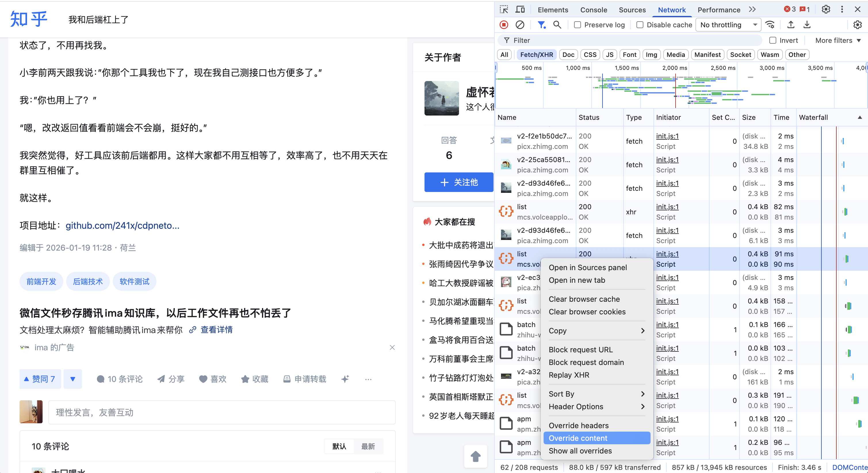Screen dimensions: 868x473
Task: Click the inspect element selector icon
Action: click(x=504, y=9)
